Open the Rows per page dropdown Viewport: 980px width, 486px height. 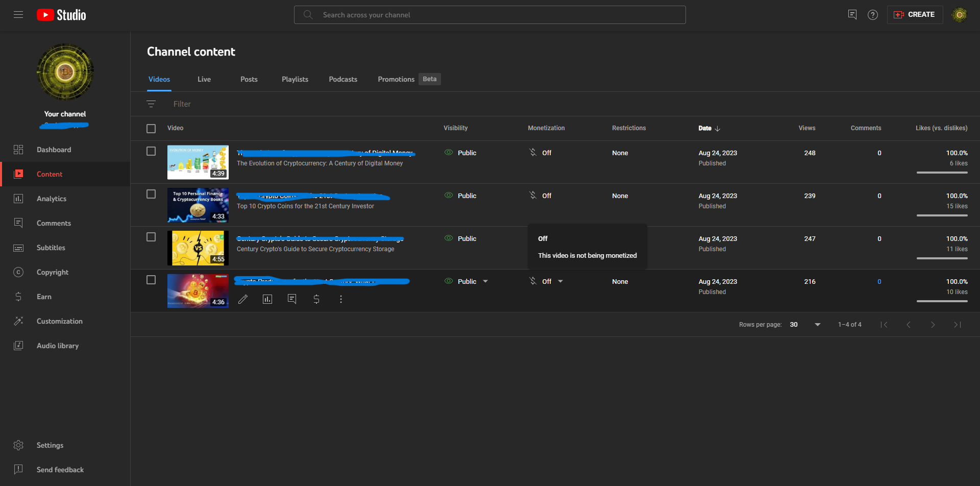(x=805, y=325)
